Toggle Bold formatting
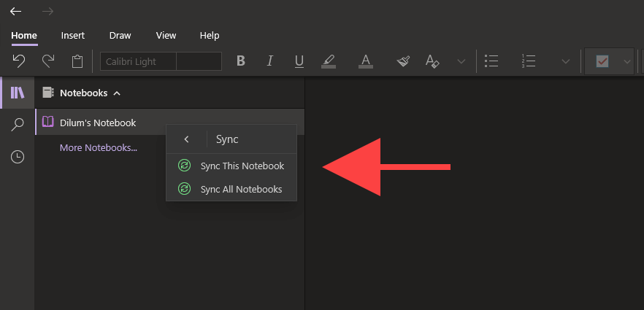The image size is (644, 310). point(240,61)
